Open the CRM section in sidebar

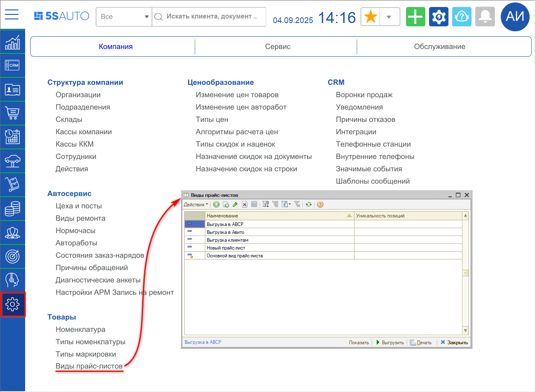click(x=12, y=65)
